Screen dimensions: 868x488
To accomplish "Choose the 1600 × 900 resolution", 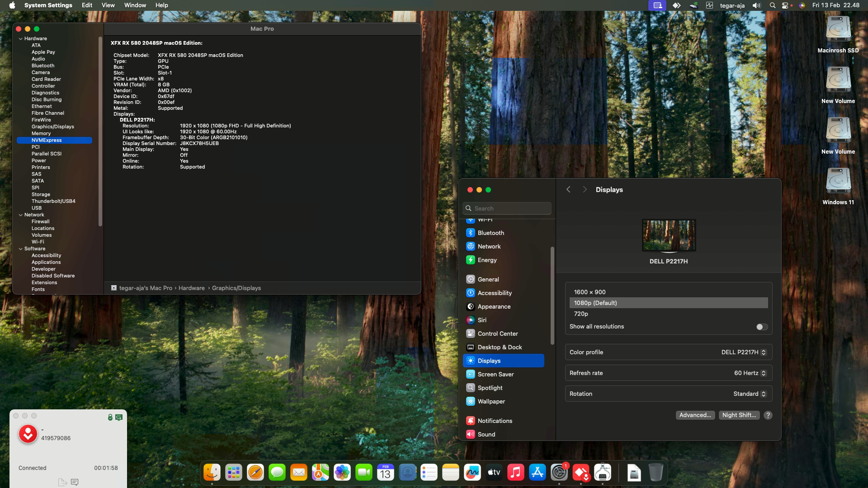I will tap(669, 292).
